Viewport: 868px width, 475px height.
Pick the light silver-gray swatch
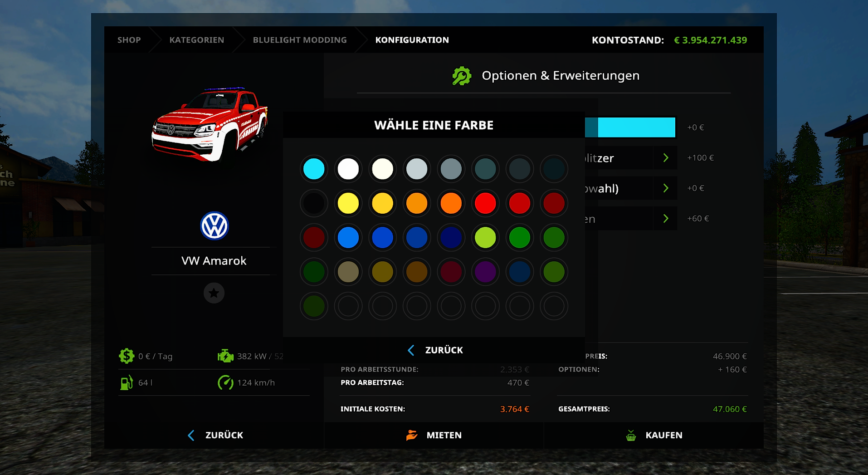pyautogui.click(x=417, y=169)
